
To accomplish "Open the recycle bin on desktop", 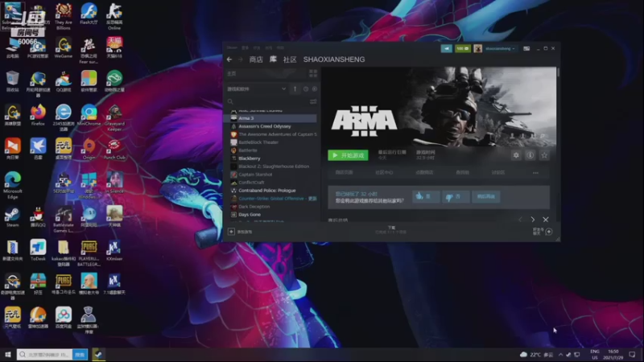I will pyautogui.click(x=12, y=81).
